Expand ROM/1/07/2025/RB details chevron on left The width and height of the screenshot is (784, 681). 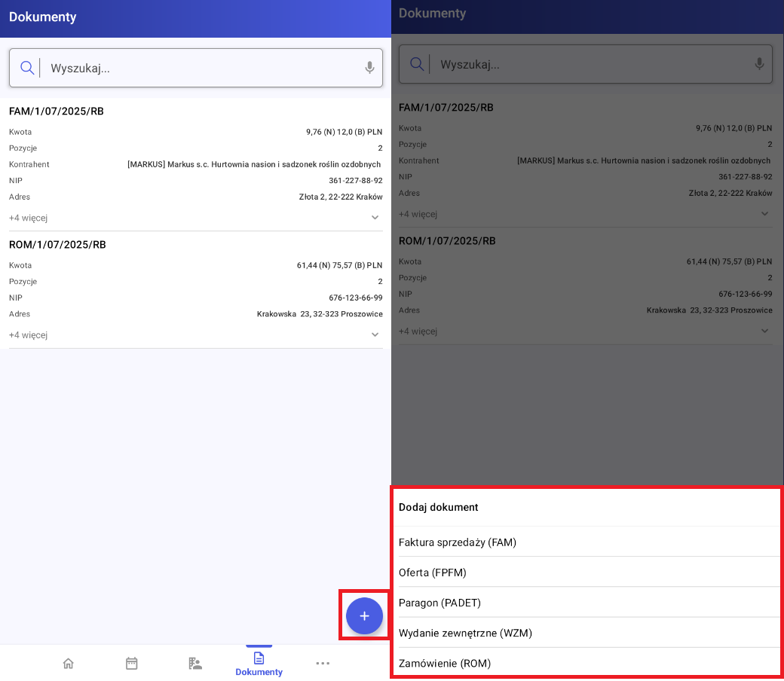click(375, 334)
